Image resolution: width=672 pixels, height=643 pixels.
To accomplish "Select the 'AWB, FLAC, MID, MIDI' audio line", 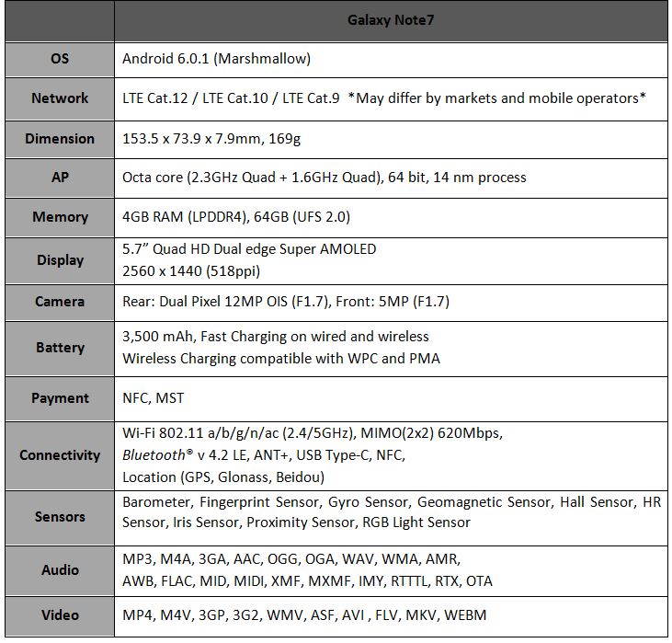I will pyautogui.click(x=307, y=581).
